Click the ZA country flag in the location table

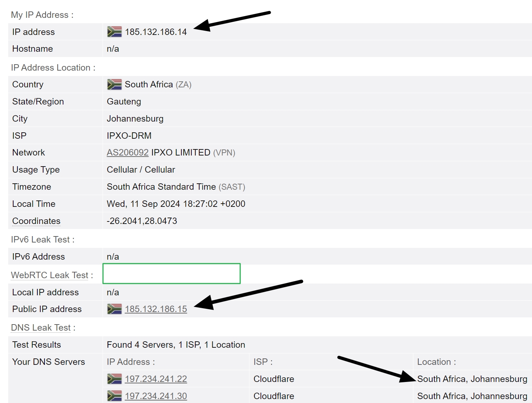[114, 84]
